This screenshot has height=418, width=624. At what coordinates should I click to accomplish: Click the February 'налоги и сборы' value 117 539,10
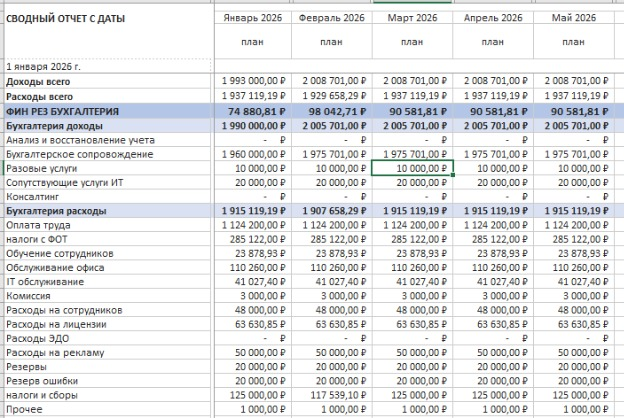332,396
